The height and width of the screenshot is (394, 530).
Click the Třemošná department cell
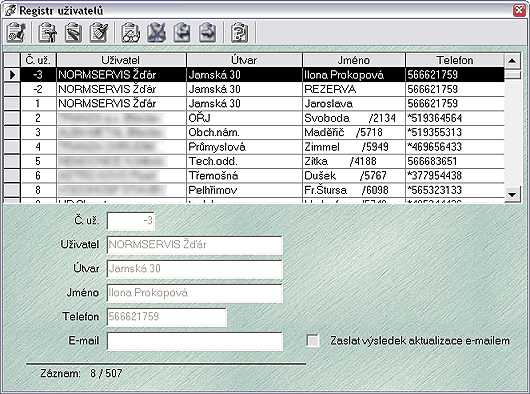pyautogui.click(x=244, y=176)
